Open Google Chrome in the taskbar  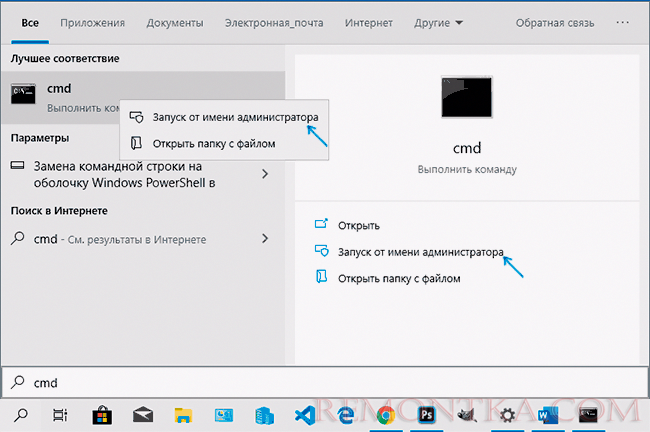tap(383, 415)
